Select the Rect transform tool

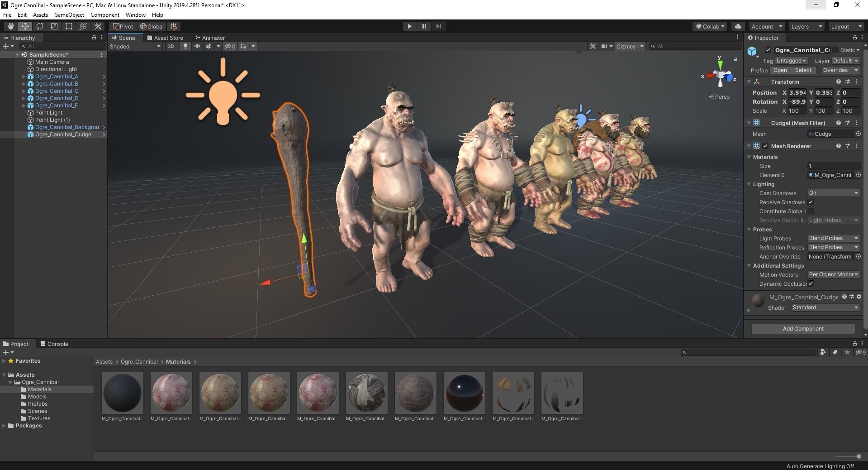(x=68, y=26)
